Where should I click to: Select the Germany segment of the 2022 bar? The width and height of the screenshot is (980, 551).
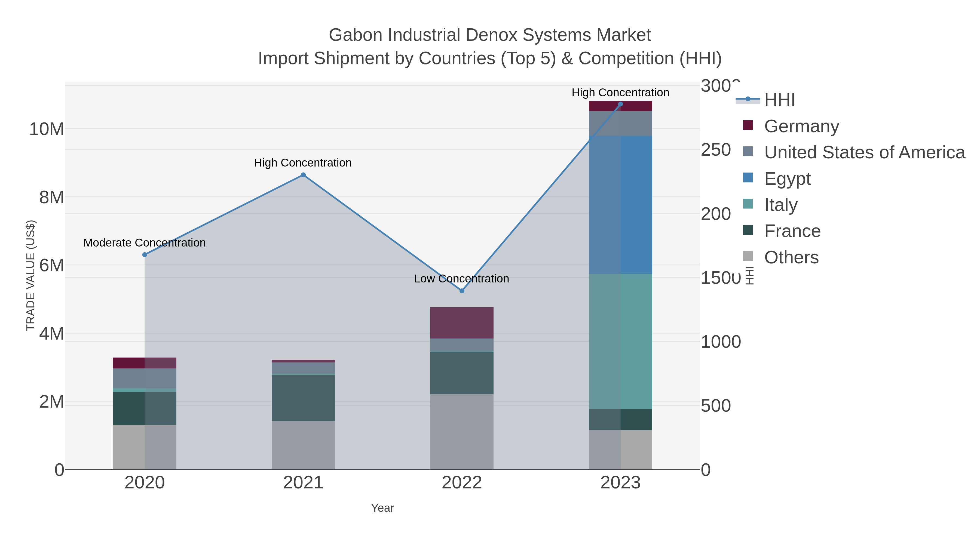[x=462, y=323]
